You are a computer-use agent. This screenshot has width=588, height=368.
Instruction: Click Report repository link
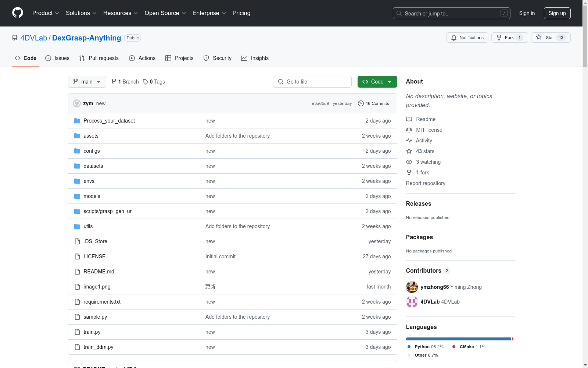pyautogui.click(x=426, y=183)
